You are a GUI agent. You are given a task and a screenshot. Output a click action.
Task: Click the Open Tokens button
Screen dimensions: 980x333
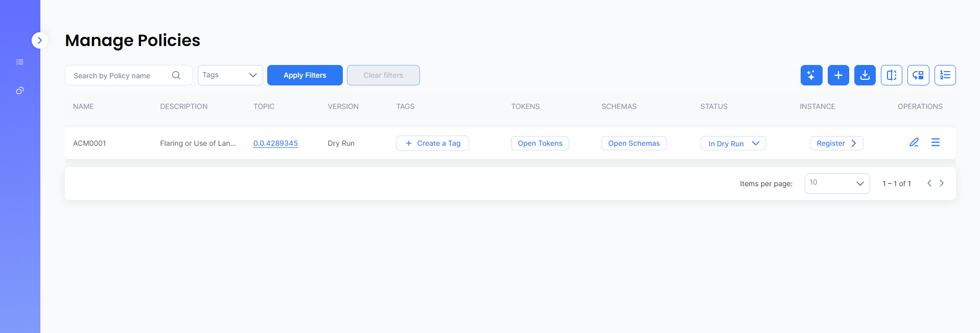point(540,143)
